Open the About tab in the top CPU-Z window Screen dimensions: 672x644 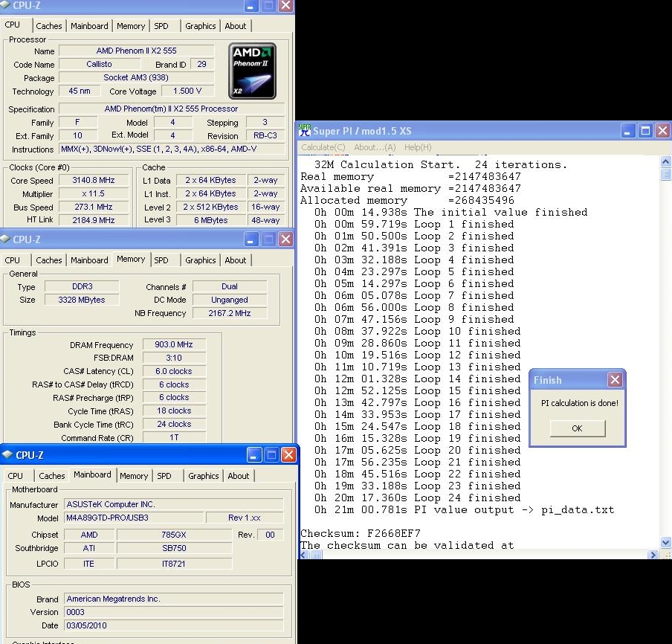coord(236,26)
